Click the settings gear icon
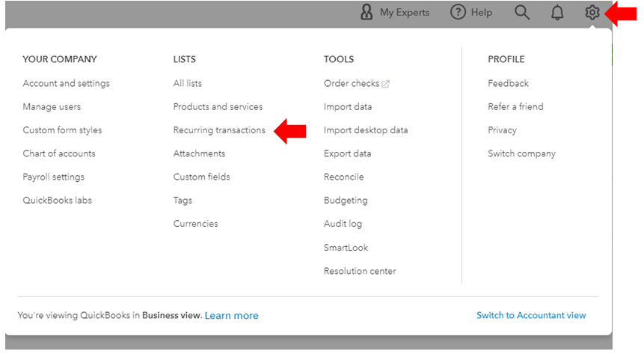Screen dimensions: 644x363 tap(592, 13)
